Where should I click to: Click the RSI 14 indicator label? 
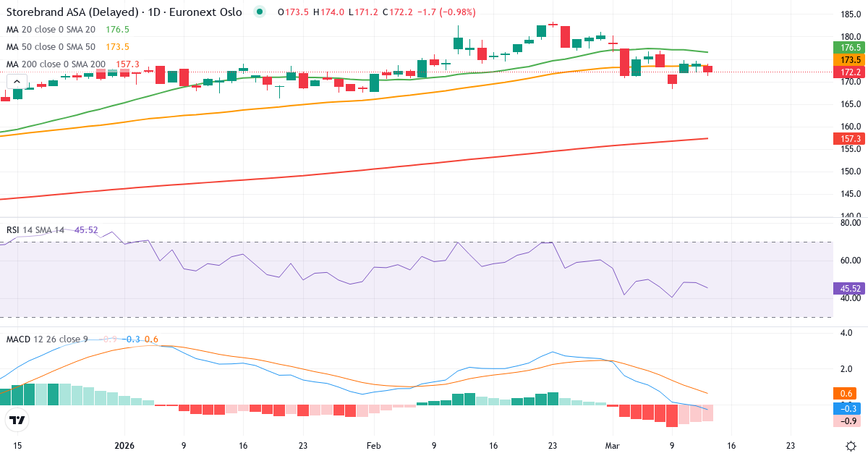[x=35, y=230]
